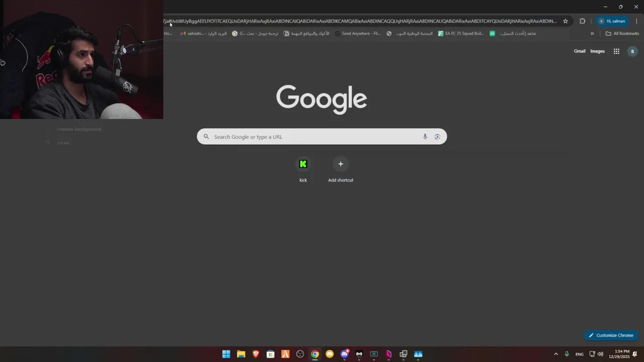Open the Hi, salman profile chip
Viewport: 644px width, 362px height.
612,21
